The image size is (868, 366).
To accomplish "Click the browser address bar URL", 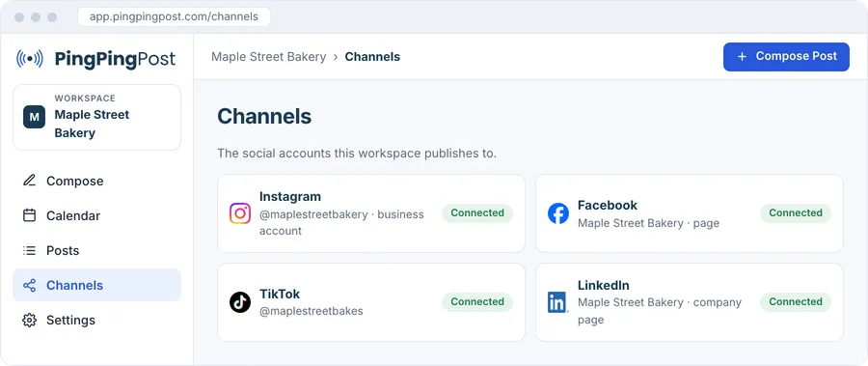I will [x=174, y=16].
